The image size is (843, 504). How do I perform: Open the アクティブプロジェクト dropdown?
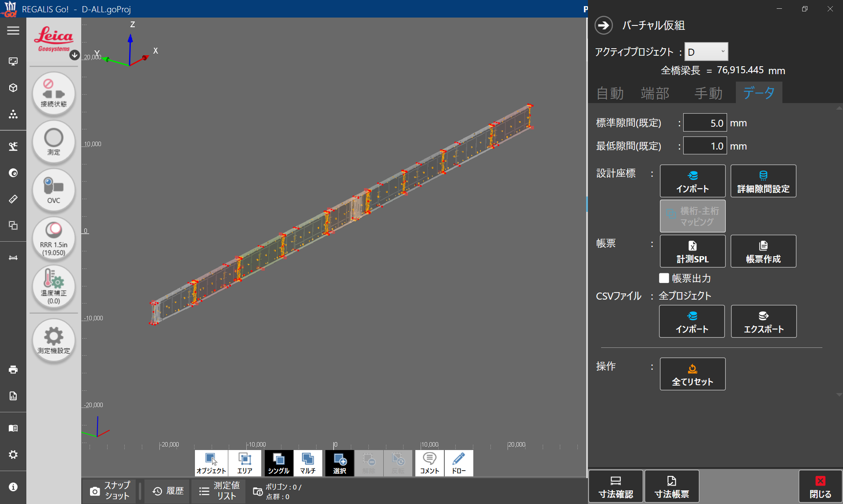coord(706,52)
